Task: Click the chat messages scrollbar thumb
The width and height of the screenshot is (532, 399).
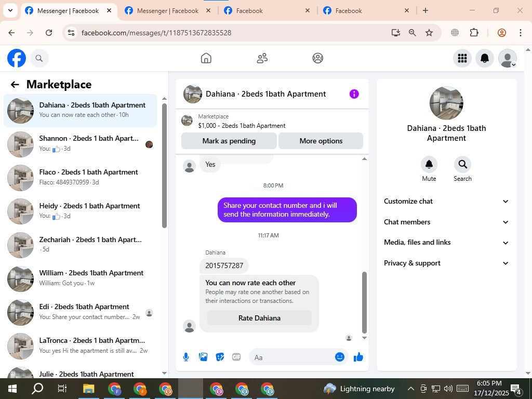Action: click(364, 303)
